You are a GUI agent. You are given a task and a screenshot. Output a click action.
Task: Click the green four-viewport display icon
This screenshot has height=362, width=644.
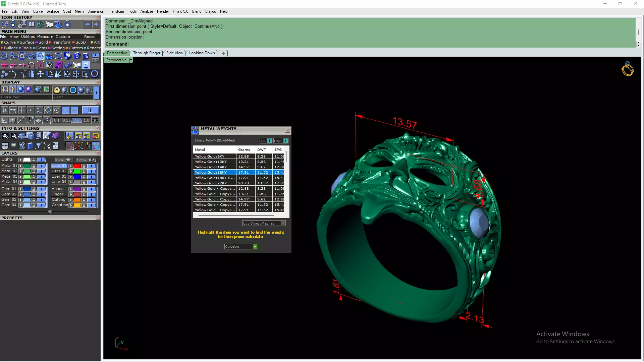point(46,89)
